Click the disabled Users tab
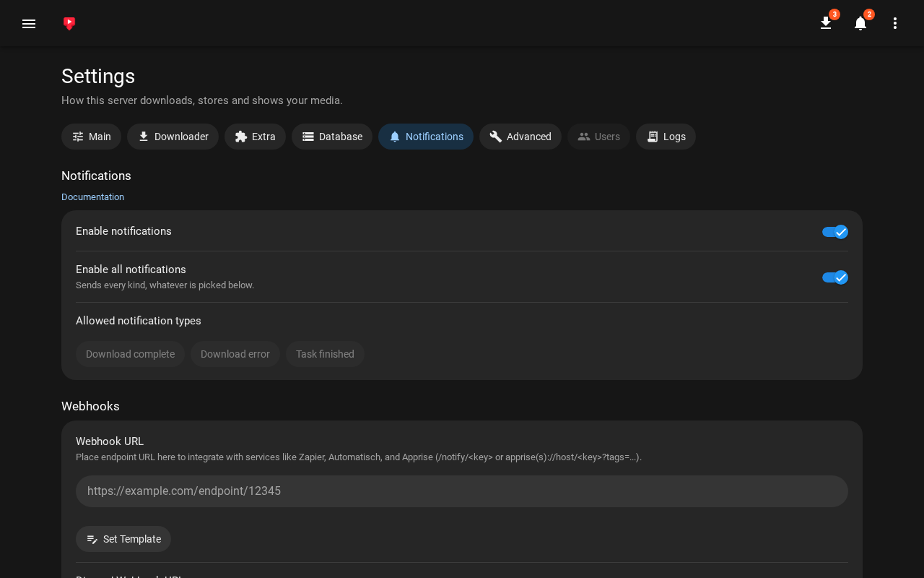Screen dimensions: 924x578 coord(598,137)
